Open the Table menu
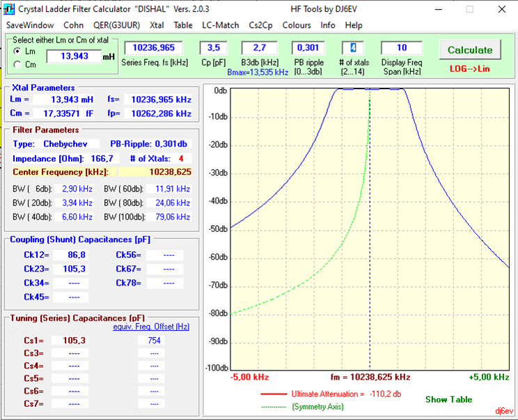The height and width of the screenshot is (420, 518). [183, 25]
